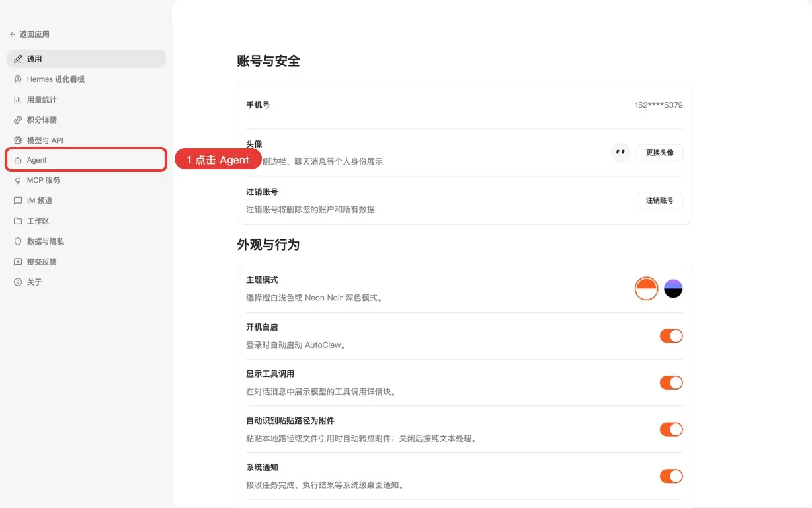
Task: Return to app via 返回应用
Action: click(30, 34)
